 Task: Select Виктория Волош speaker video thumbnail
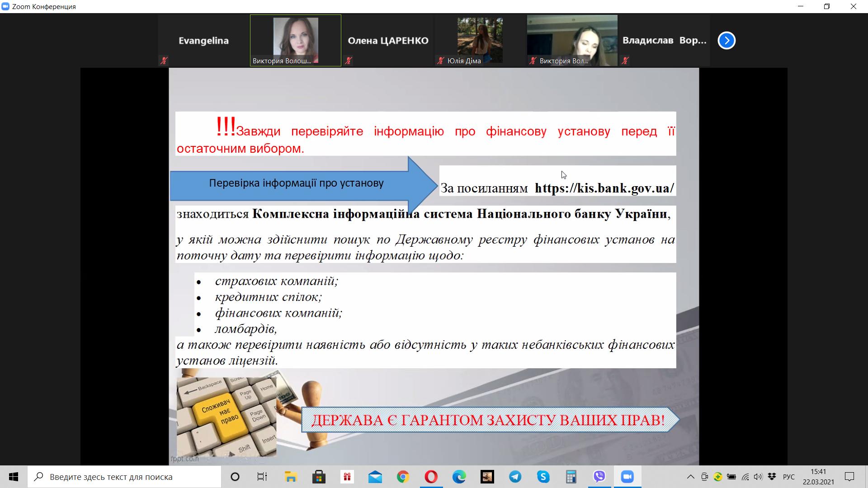coord(295,40)
